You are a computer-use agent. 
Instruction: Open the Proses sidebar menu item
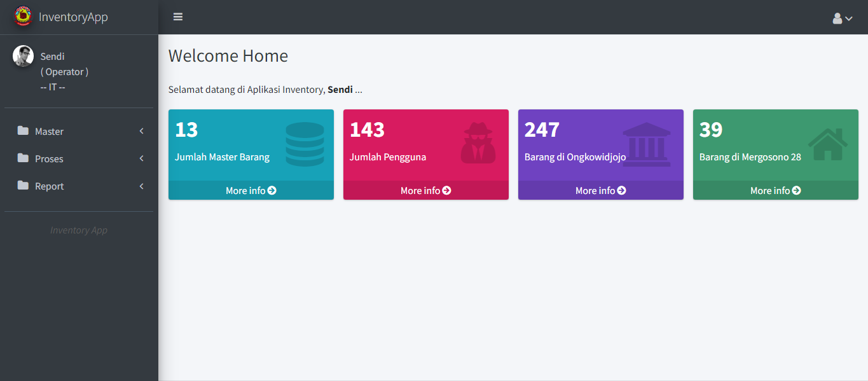(50, 159)
